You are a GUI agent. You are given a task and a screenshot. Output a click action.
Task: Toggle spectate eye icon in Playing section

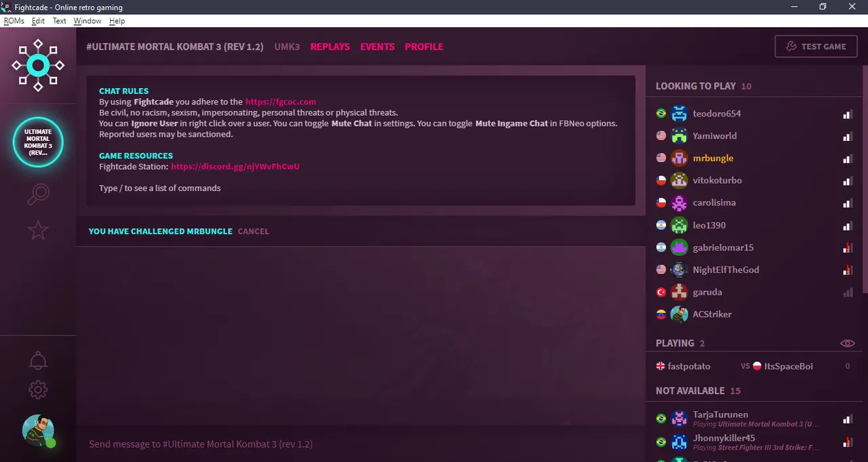[x=848, y=343]
